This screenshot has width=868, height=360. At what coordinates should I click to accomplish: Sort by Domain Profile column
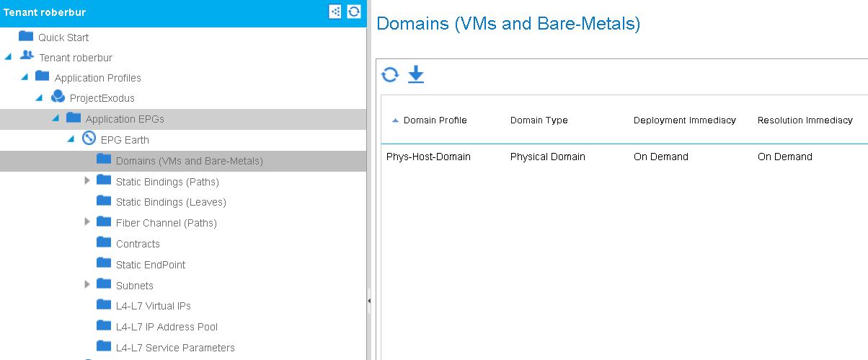pyautogui.click(x=435, y=120)
